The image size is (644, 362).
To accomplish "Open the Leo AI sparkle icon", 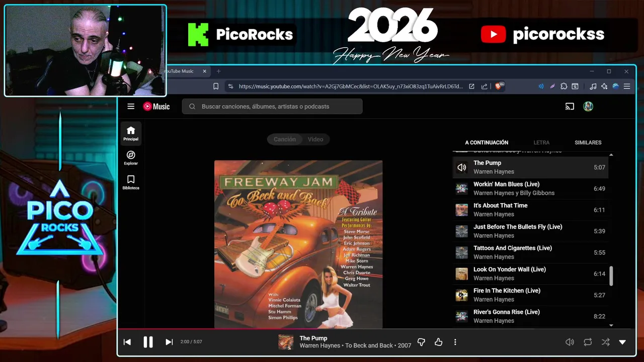I will [604, 86].
